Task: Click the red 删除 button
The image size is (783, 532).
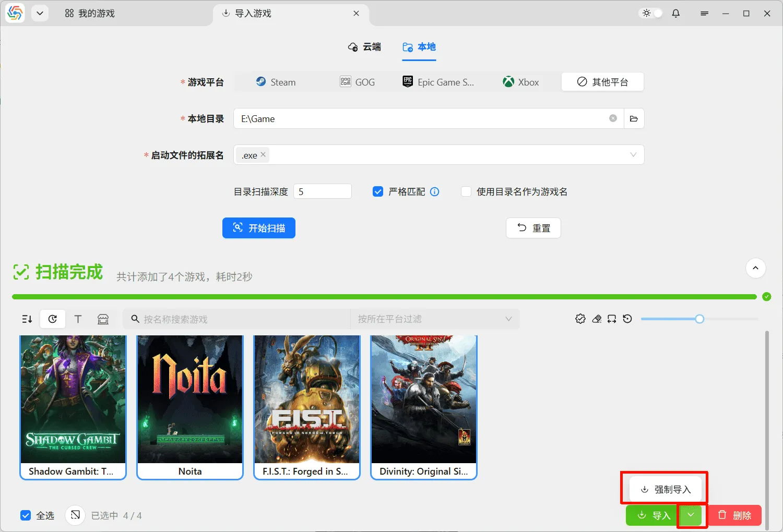Action: pyautogui.click(x=734, y=515)
